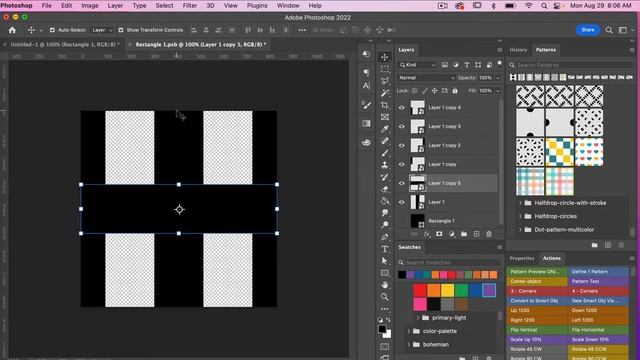Screen dimensions: 640x360
Task: Hide Layer 1 visibility eye
Action: pyautogui.click(x=402, y=202)
